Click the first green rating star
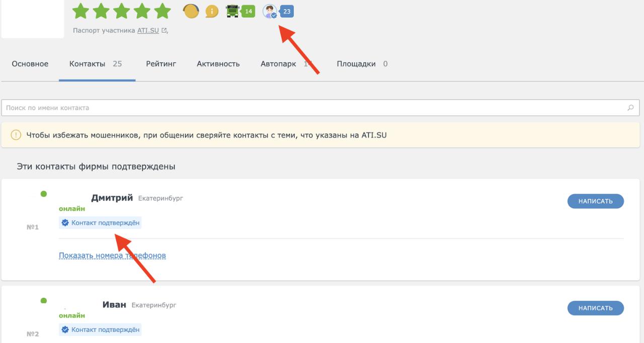Viewport: 644px width, 343px height. coord(80,11)
